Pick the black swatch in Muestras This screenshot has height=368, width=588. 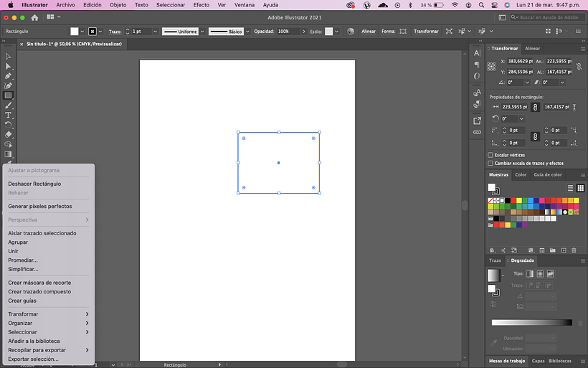[508, 201]
